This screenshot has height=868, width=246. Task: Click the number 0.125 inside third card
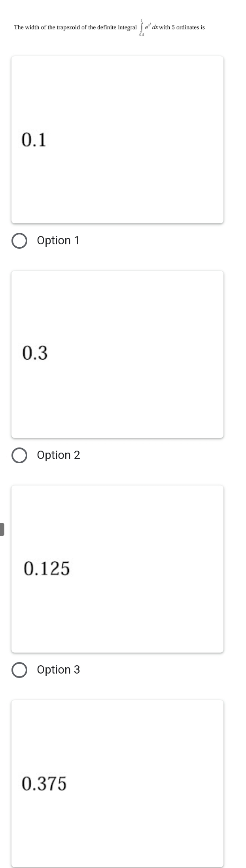point(47,568)
